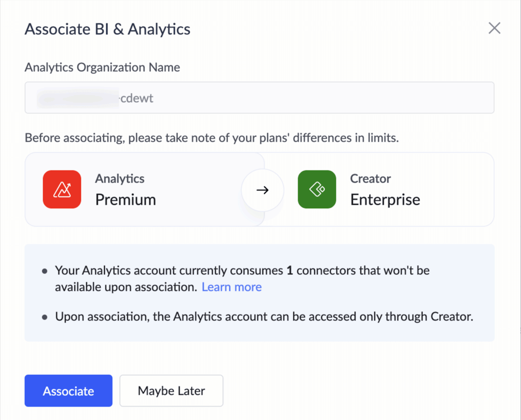The height and width of the screenshot is (420, 521).
Task: Click the 'Analytics Organization Name' label
Action: [102, 67]
